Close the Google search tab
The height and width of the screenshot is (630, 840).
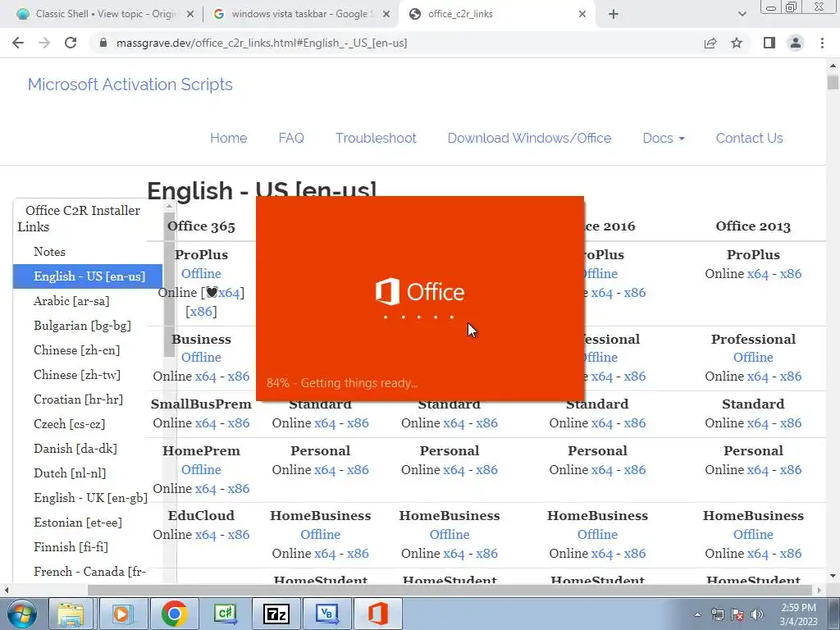click(x=386, y=15)
